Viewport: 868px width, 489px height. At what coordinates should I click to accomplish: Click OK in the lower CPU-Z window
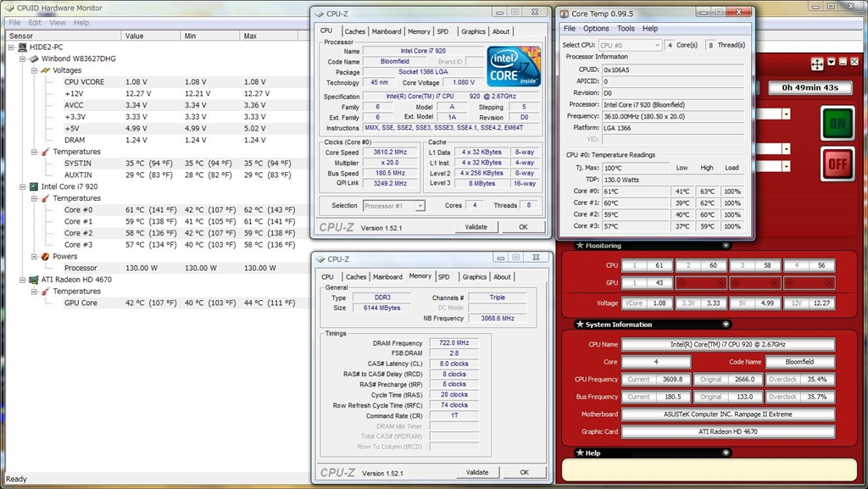tap(523, 472)
